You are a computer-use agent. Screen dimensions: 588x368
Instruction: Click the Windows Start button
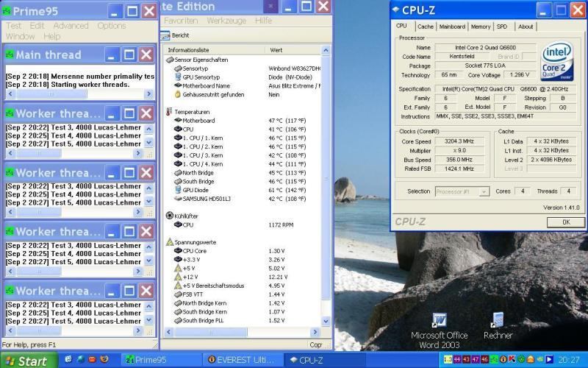coord(29,361)
